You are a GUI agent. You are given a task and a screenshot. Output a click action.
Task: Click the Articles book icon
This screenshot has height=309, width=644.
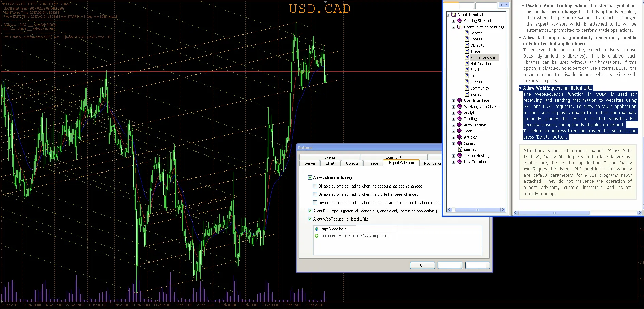(460, 137)
